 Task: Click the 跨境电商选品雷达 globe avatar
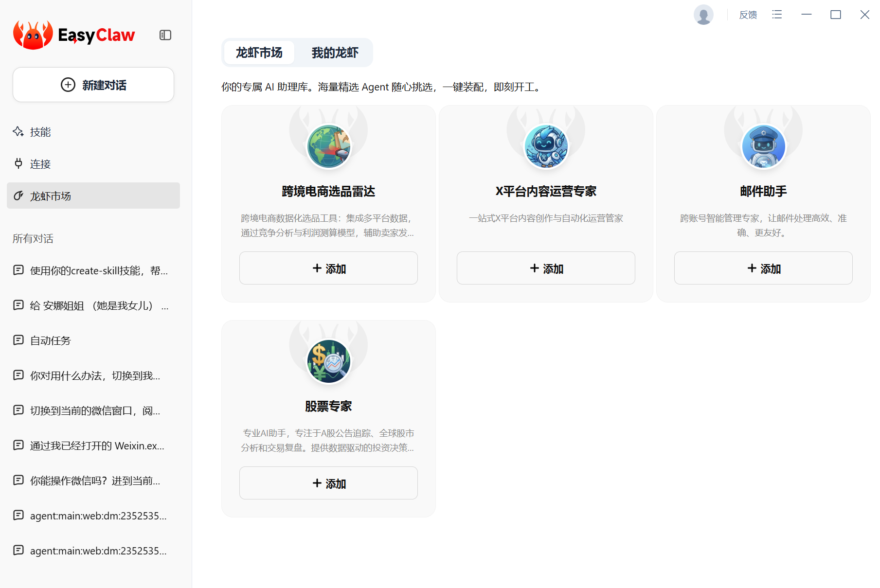pos(328,146)
